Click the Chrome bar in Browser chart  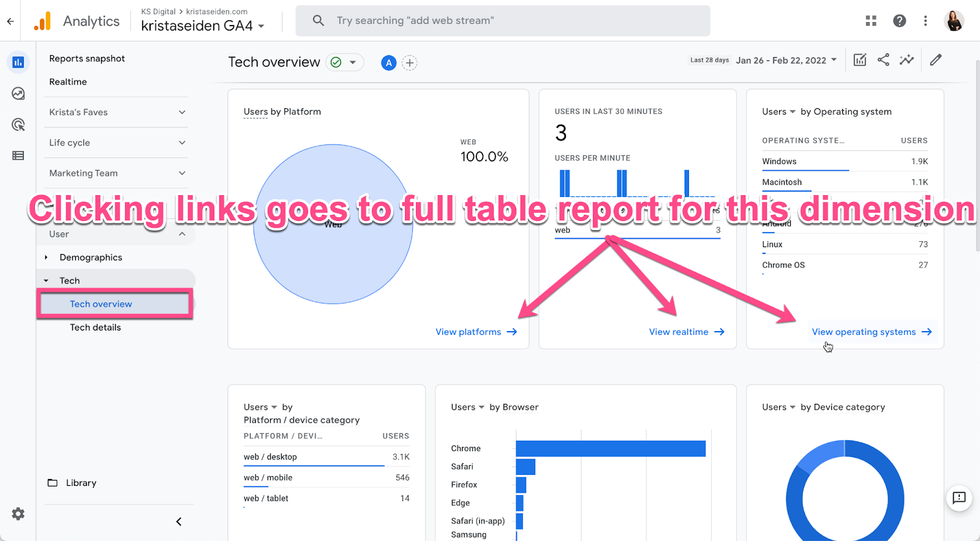pos(611,449)
